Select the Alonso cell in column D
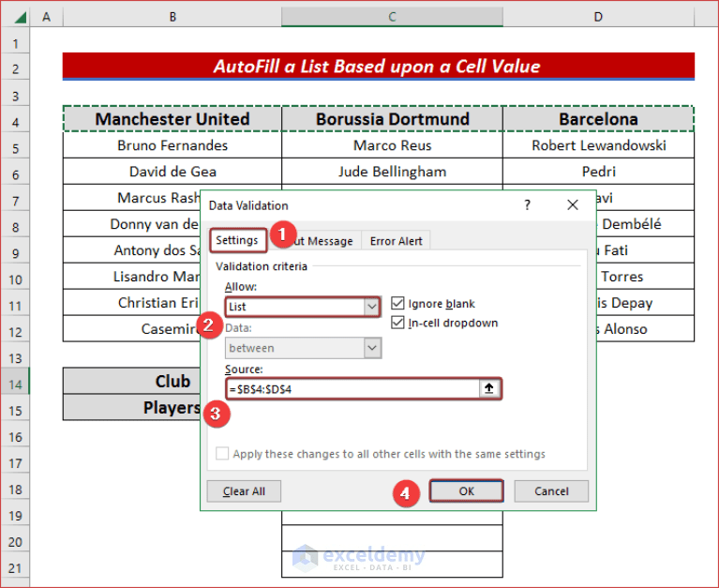This screenshot has width=719, height=588. pos(645,329)
